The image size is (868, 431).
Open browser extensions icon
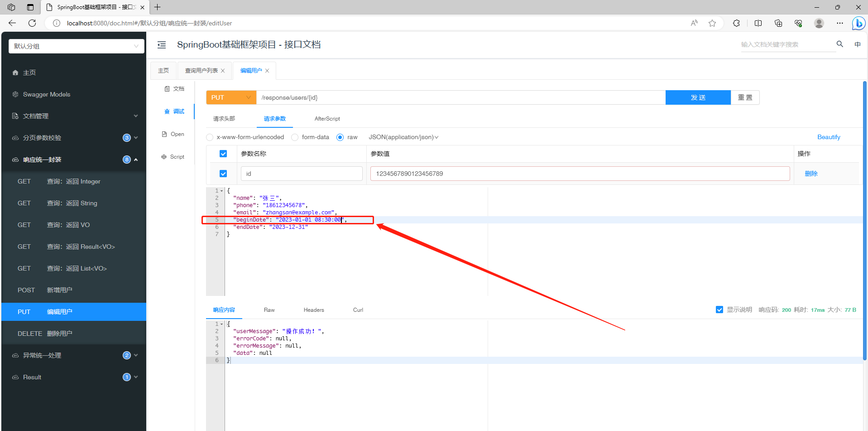pos(737,23)
